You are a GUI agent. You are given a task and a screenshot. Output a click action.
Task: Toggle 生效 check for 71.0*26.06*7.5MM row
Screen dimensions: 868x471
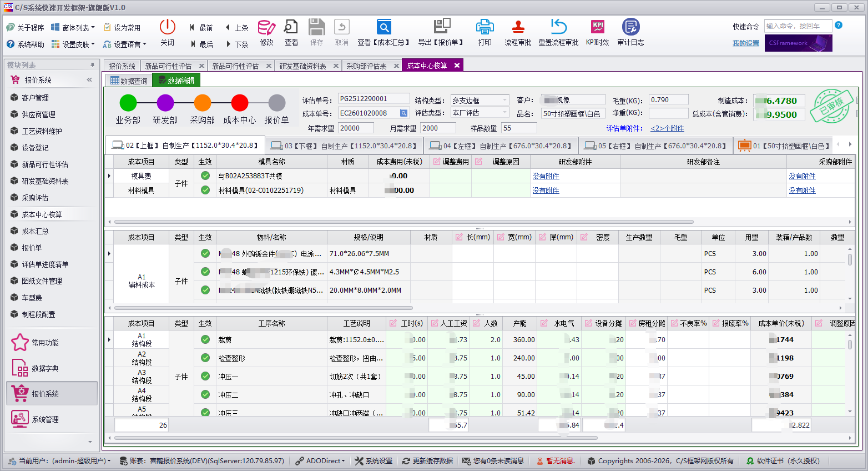point(205,253)
